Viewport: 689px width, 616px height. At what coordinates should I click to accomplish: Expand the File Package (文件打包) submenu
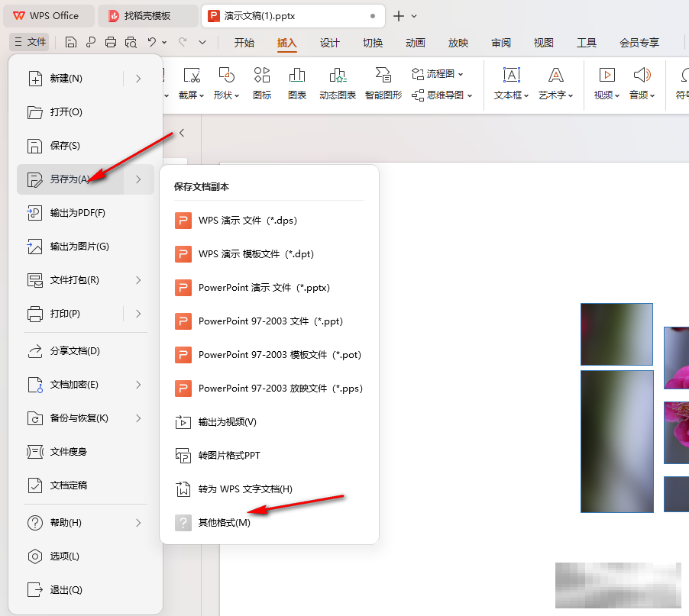point(138,280)
